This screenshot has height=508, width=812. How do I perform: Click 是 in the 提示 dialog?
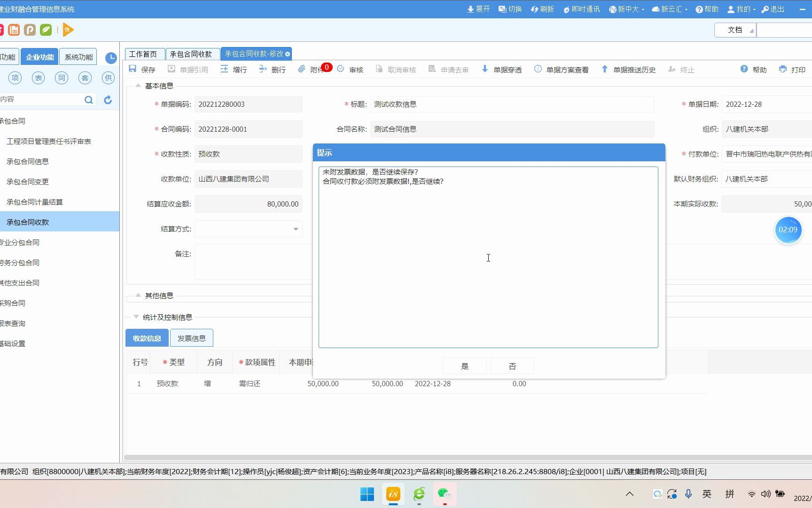click(465, 366)
